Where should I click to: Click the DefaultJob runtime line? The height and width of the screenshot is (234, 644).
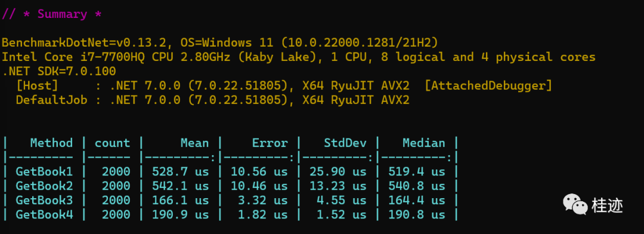click(212, 100)
